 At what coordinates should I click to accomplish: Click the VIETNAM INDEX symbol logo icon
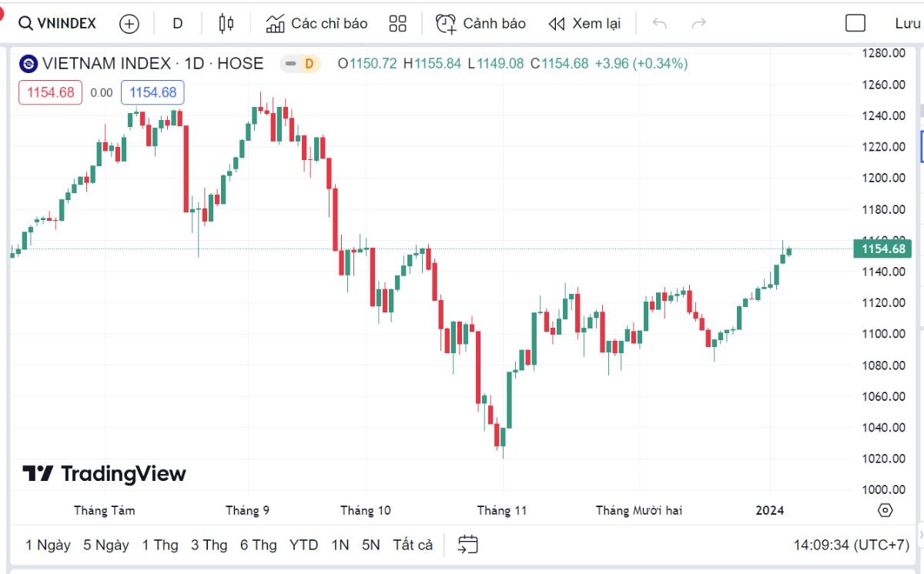pyautogui.click(x=28, y=63)
